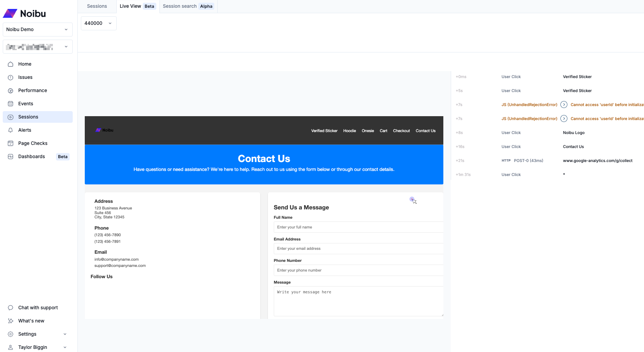Open the Events section

pyautogui.click(x=25, y=103)
